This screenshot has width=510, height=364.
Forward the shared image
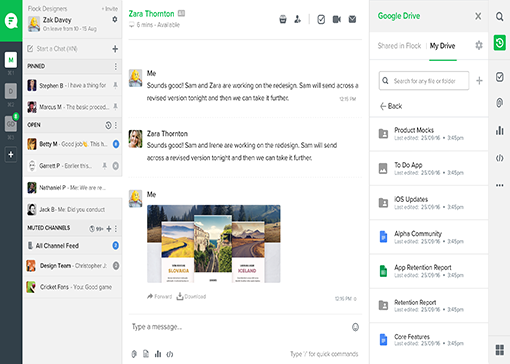159,296
